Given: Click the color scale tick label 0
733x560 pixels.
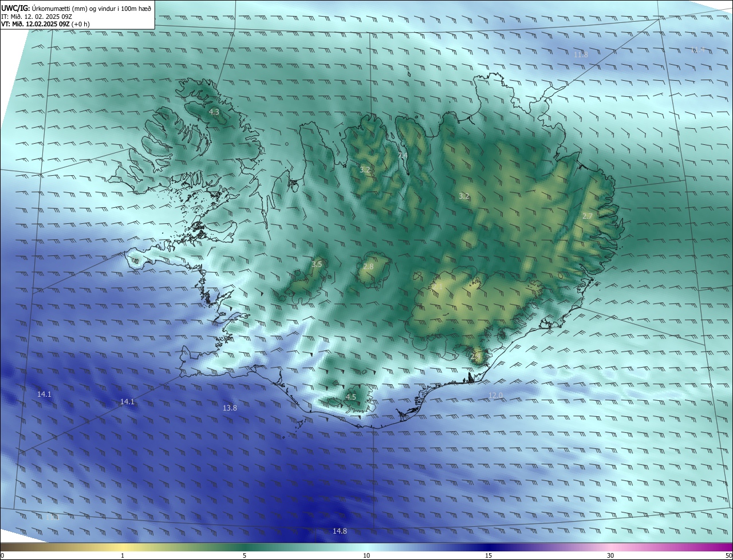Looking at the screenshot, I should click(x=2, y=555).
